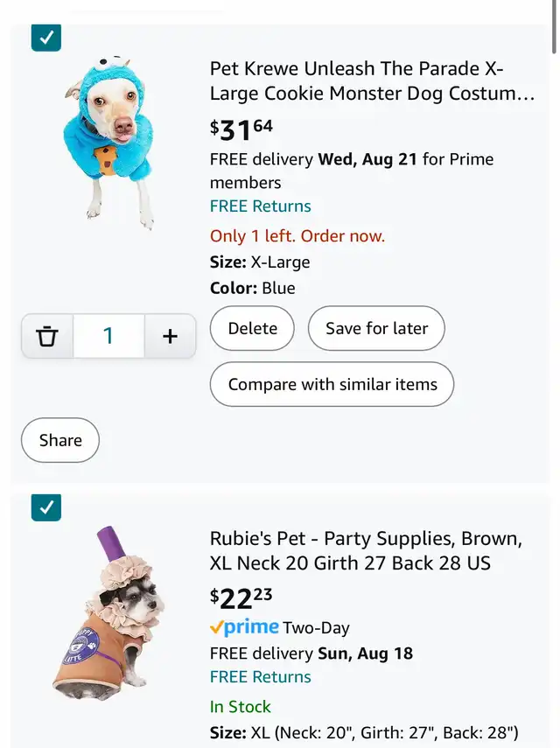Open Rubie's Pet Party Supplies product title
Screen dimensions: 560x748
click(366, 551)
